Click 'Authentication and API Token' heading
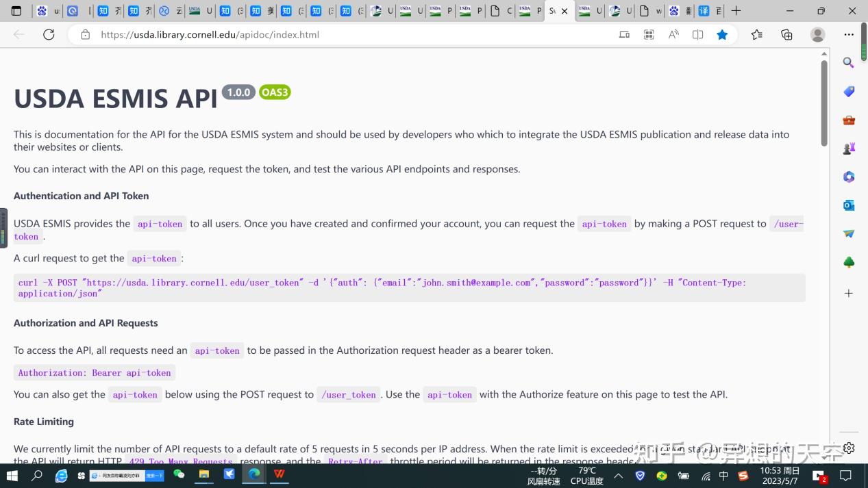The width and height of the screenshot is (868, 488). (82, 196)
